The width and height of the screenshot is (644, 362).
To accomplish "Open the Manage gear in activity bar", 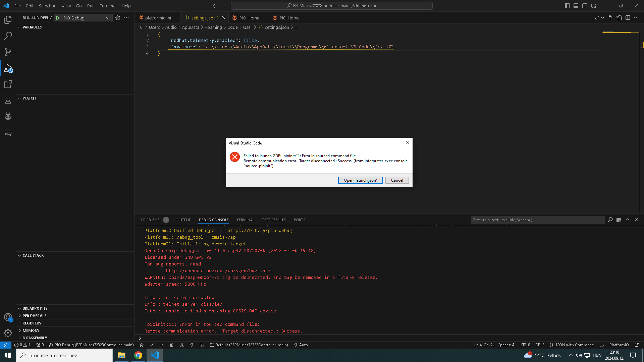I will tap(8, 333).
